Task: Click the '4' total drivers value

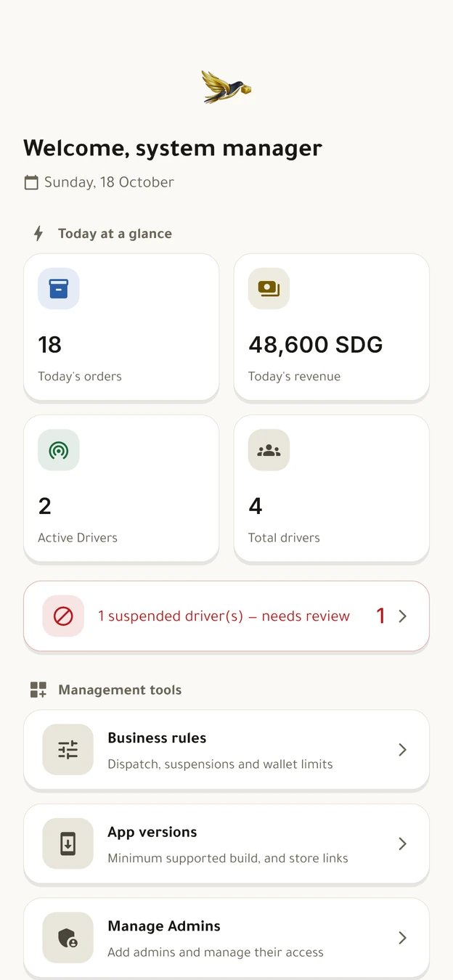Action: pyautogui.click(x=256, y=506)
